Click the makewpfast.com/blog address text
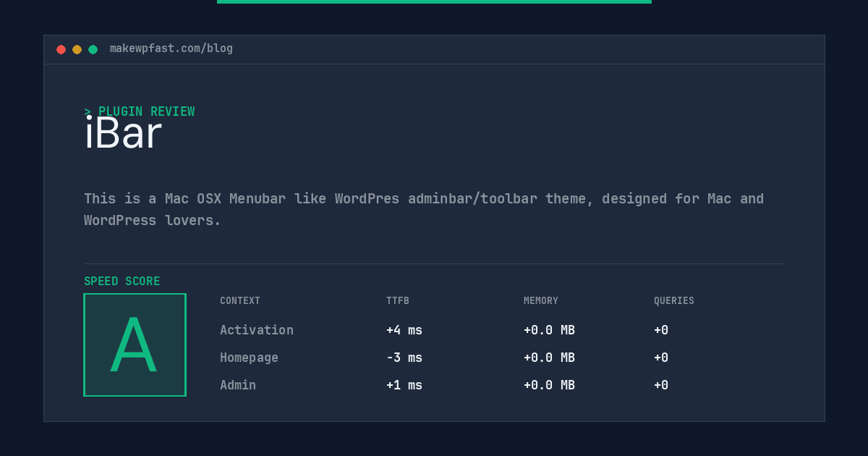Screen dimensions: 868x456 tap(171, 48)
